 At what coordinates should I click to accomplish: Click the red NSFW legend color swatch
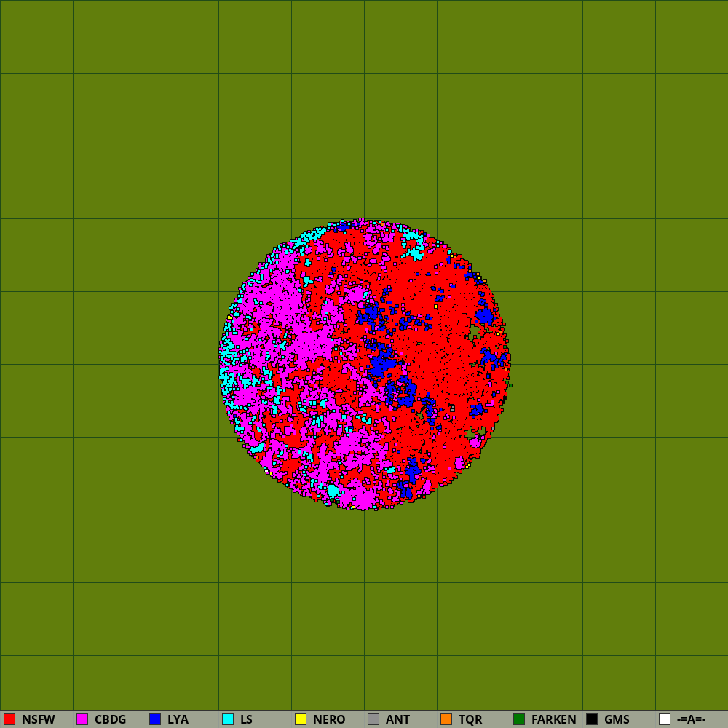9,719
